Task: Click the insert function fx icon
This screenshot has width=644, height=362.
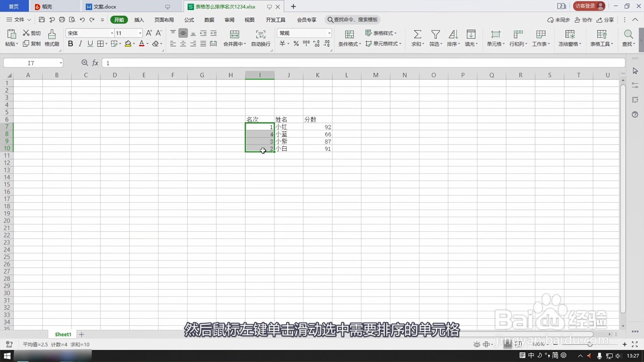Action: click(x=95, y=63)
